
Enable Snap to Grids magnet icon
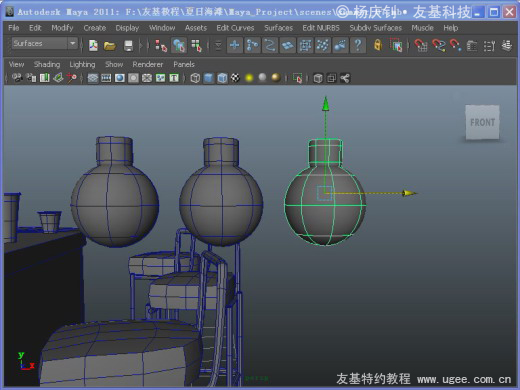coord(421,45)
